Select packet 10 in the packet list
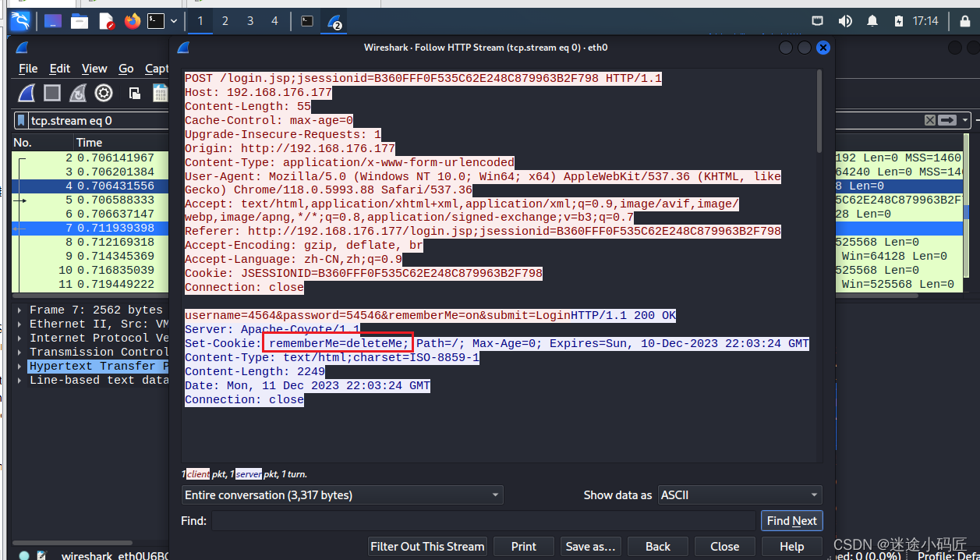Screen dimensions: 980x560 90,270
